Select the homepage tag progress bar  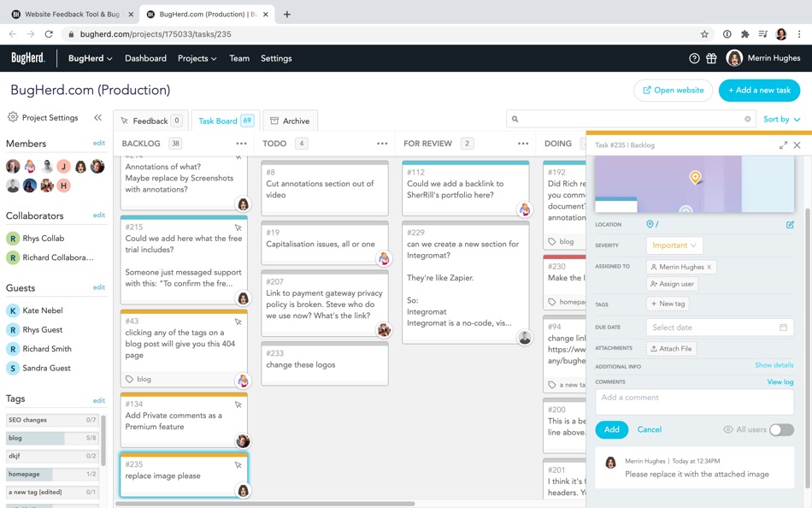52,474
